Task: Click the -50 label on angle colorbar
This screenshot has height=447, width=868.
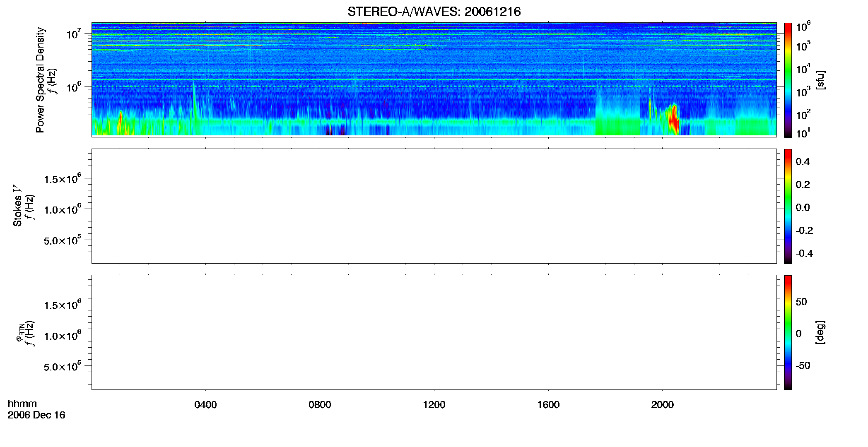Action: 803,366
